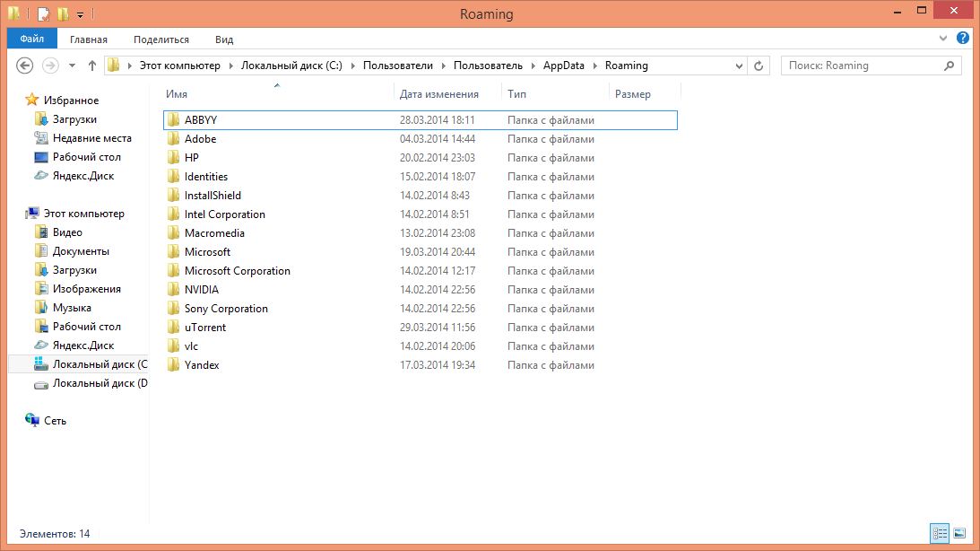Select the uTorrent folder

click(x=205, y=328)
